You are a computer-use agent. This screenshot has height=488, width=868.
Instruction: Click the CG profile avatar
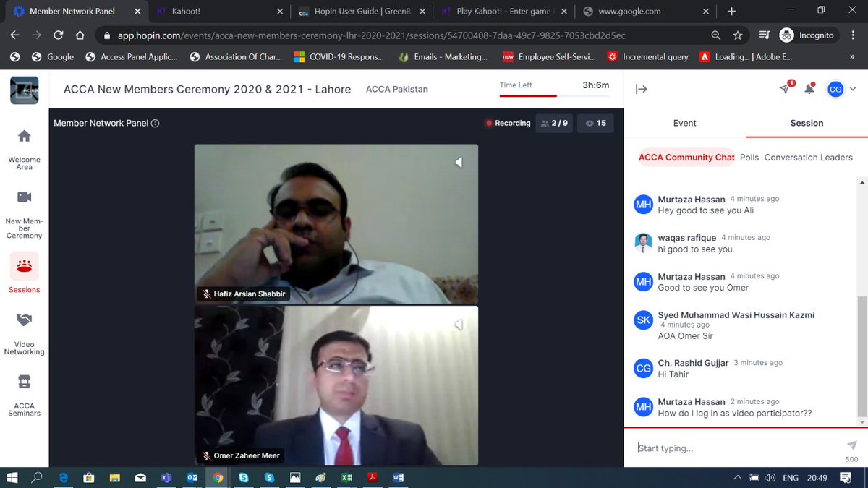pos(835,89)
